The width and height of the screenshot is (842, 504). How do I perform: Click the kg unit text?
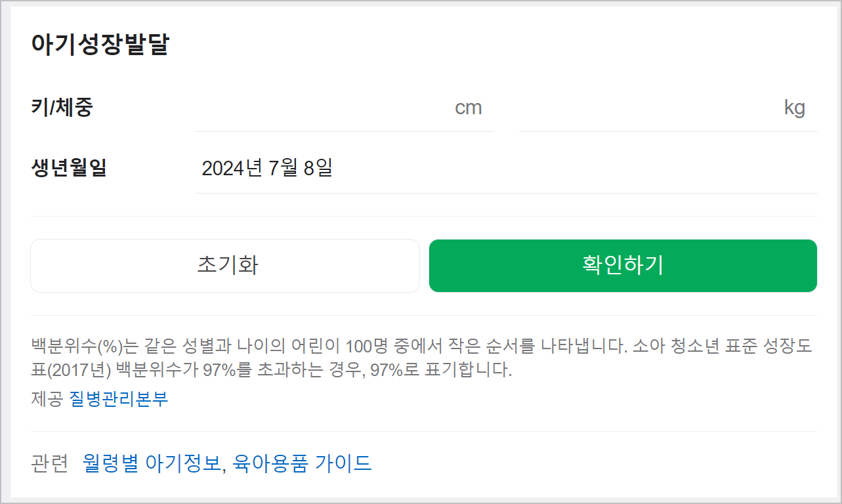click(795, 108)
